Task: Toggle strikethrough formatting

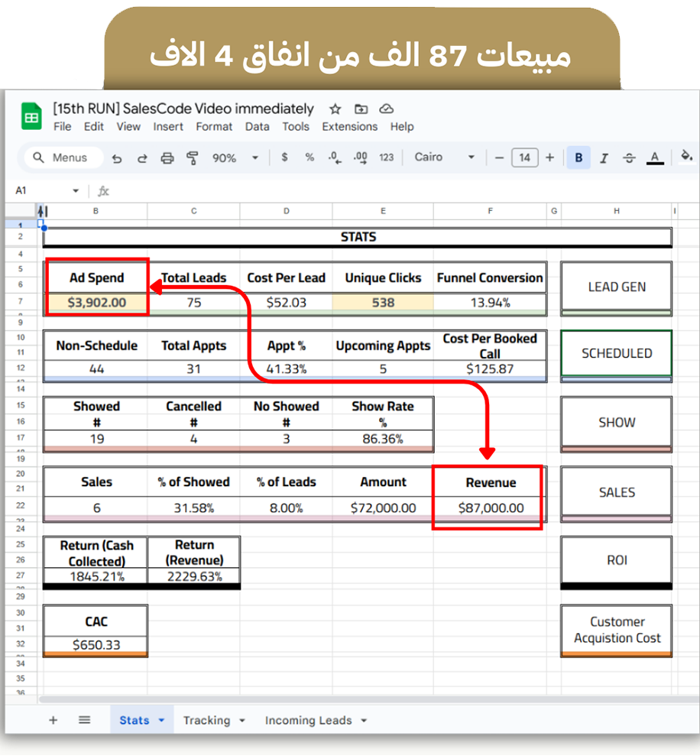Action: tap(629, 158)
